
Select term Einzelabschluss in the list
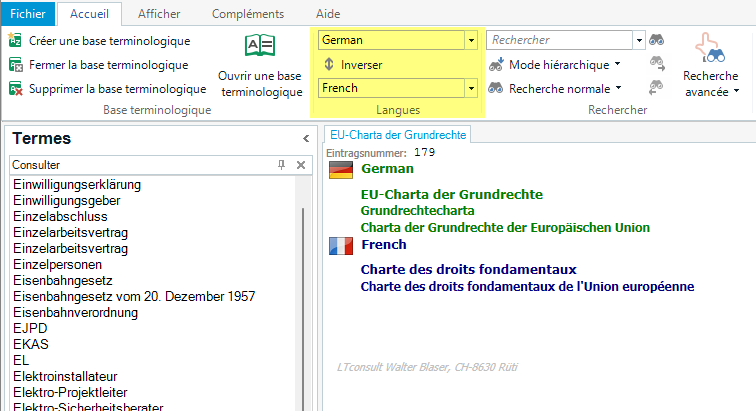(x=60, y=216)
